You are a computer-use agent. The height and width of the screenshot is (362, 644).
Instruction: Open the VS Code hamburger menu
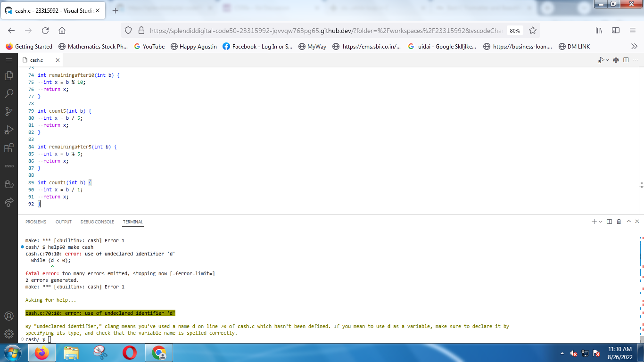[8, 60]
